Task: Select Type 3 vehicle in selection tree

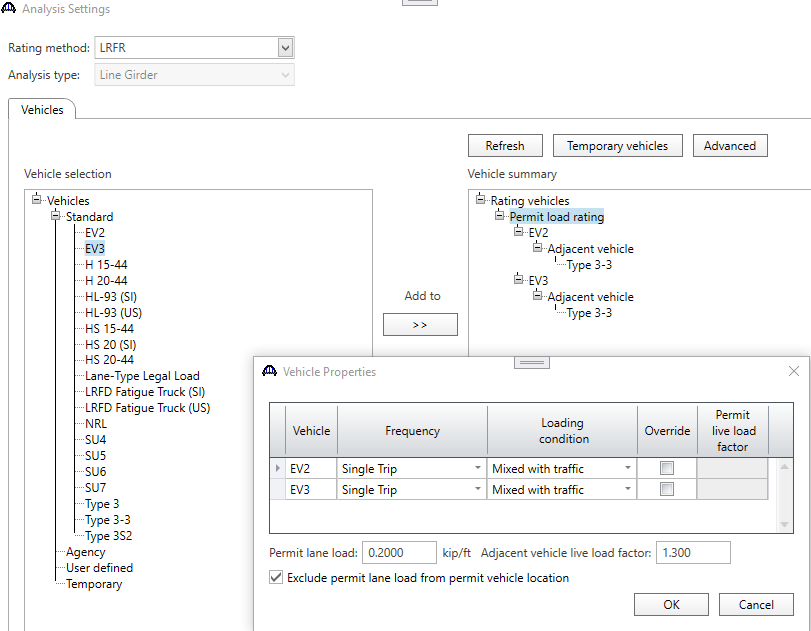Action: tap(102, 504)
